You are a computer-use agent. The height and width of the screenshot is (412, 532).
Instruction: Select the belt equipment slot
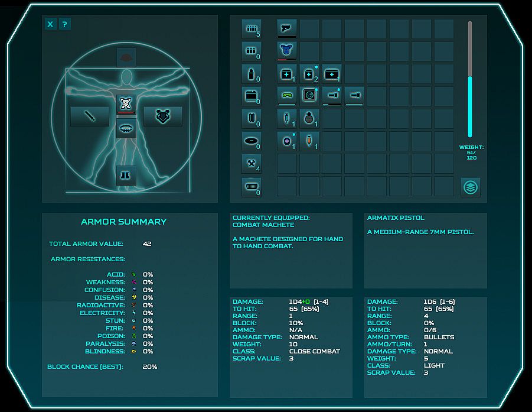126,128
